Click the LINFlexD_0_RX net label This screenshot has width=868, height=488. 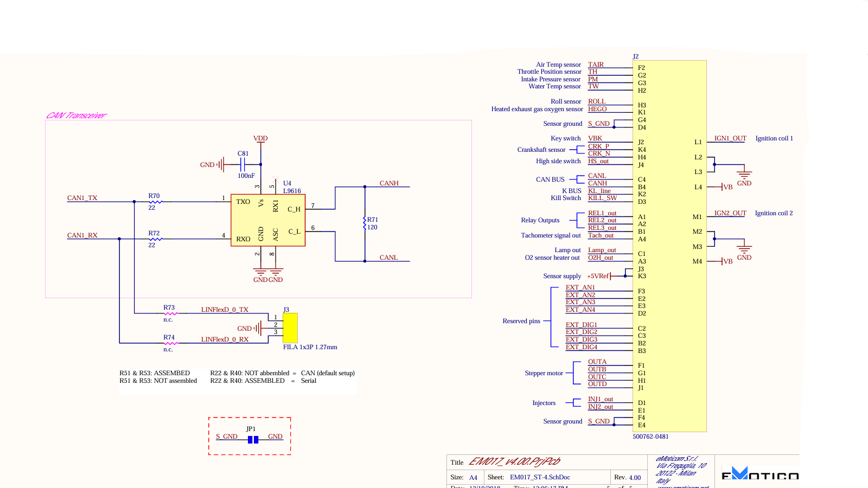coord(225,339)
